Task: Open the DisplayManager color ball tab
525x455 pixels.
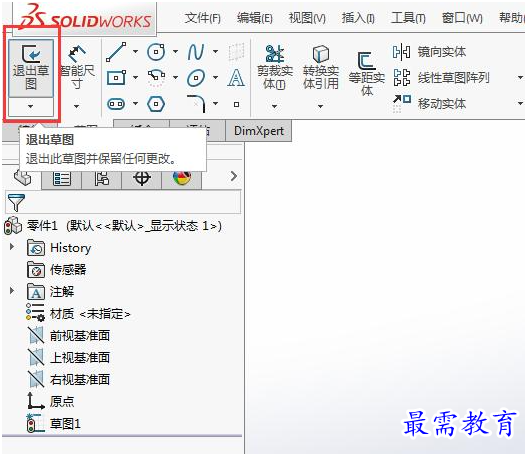Action: pos(182,179)
